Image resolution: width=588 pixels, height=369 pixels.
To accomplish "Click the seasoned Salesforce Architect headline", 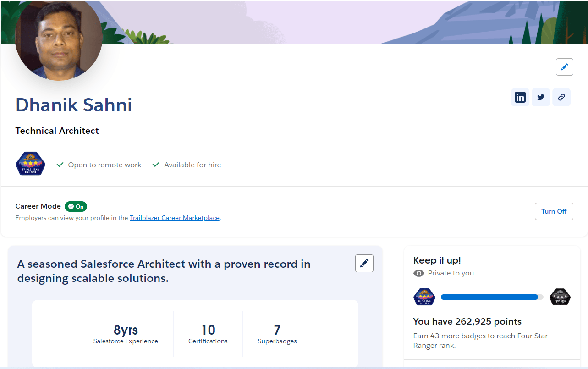I will coord(164,271).
